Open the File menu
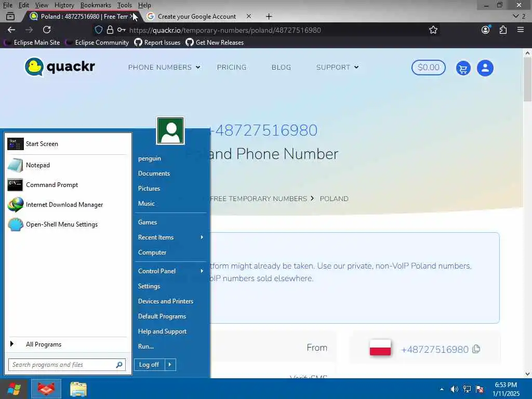532x399 pixels. point(7,5)
